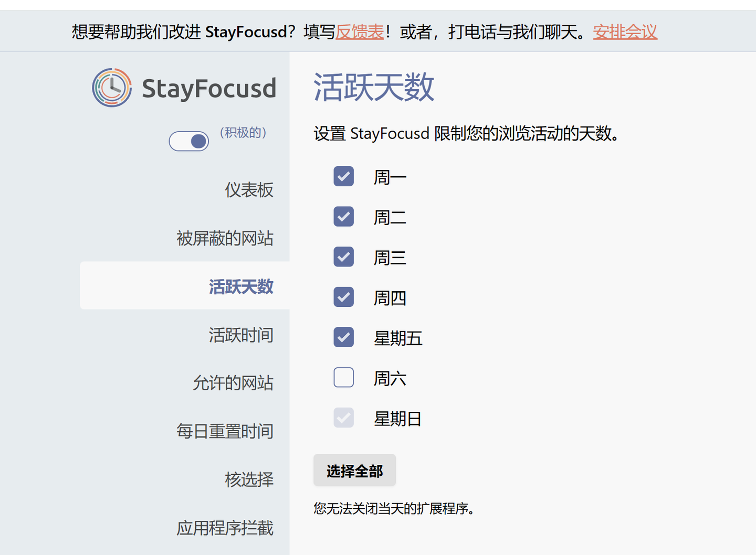Go to 被屏蔽的网站 in sidebar
756x555 pixels.
(225, 238)
